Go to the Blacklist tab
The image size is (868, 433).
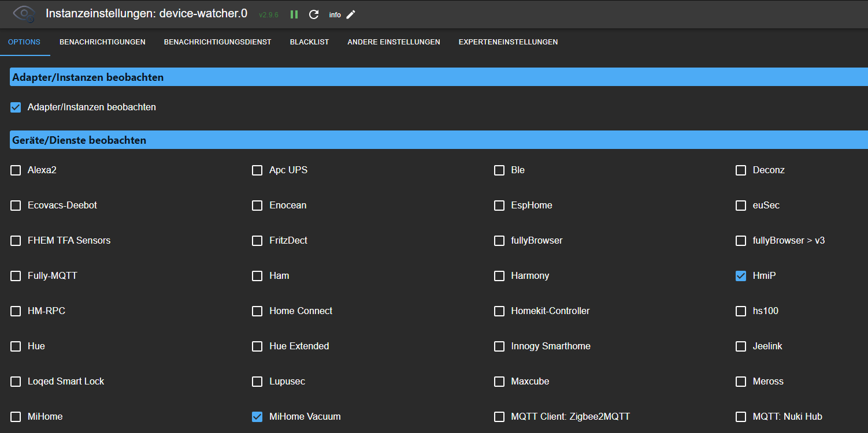pos(309,42)
